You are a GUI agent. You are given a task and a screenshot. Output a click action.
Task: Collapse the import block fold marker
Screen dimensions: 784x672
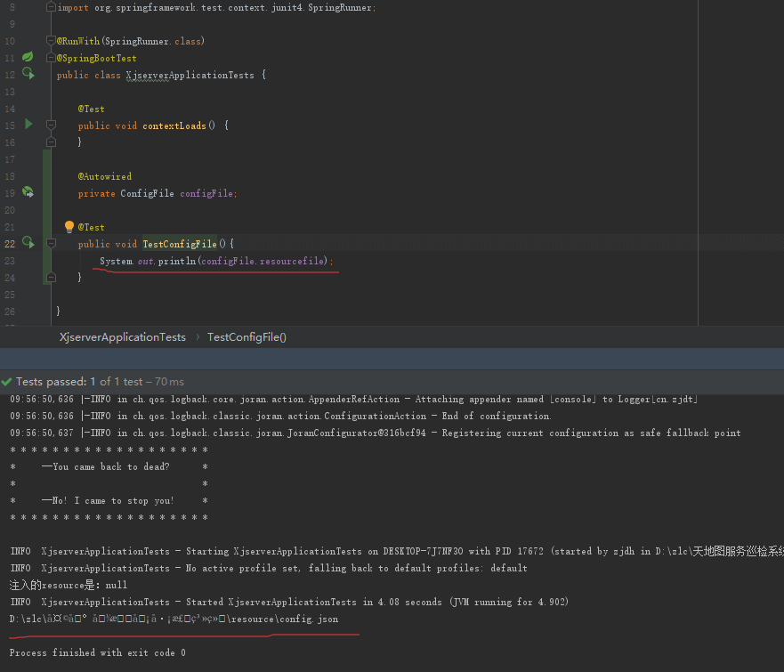[x=51, y=7]
